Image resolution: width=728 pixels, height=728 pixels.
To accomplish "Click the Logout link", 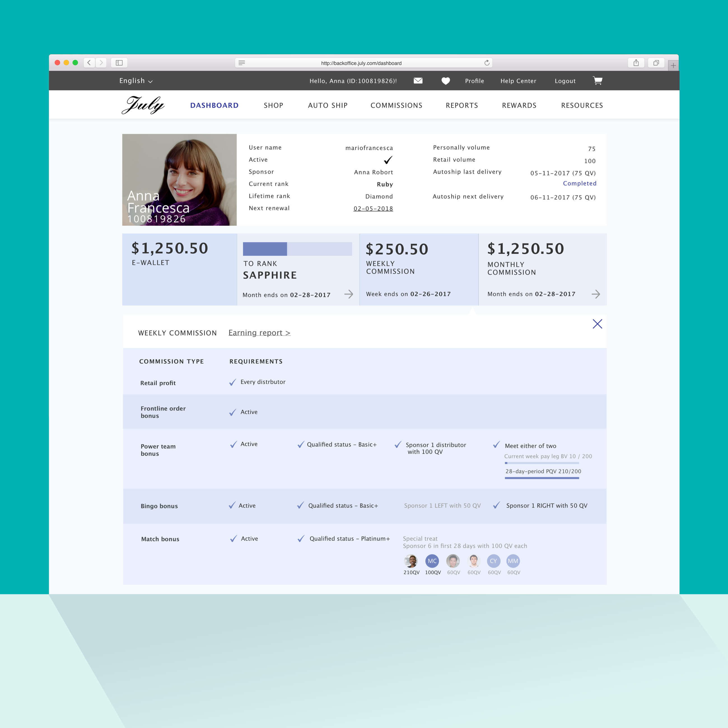I will click(565, 81).
